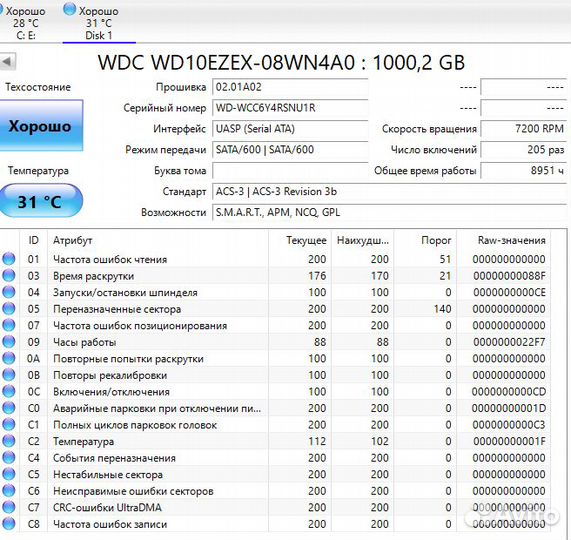The height and width of the screenshot is (540, 571).
Task: Select the Аварийные парковки при отключении row
Action: [275, 408]
